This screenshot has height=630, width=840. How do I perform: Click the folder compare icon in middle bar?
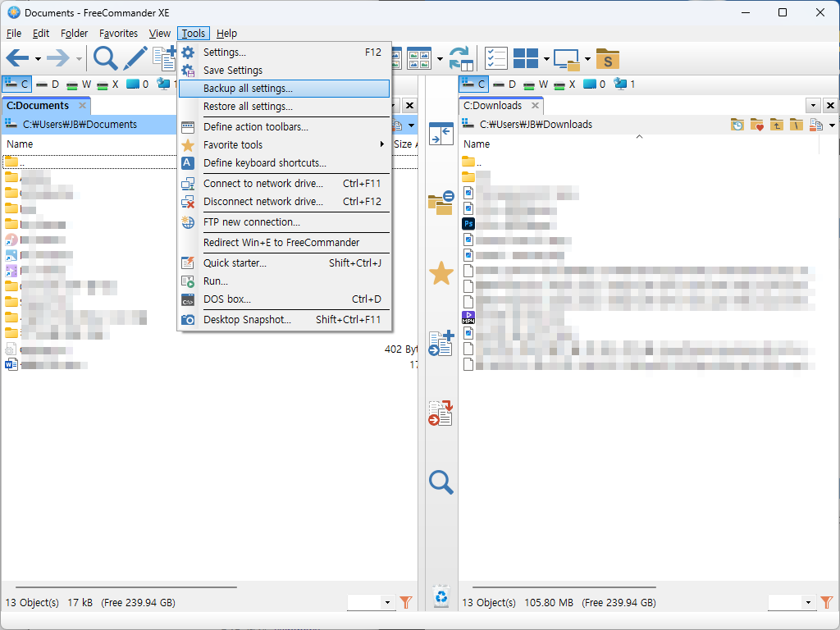[441, 203]
